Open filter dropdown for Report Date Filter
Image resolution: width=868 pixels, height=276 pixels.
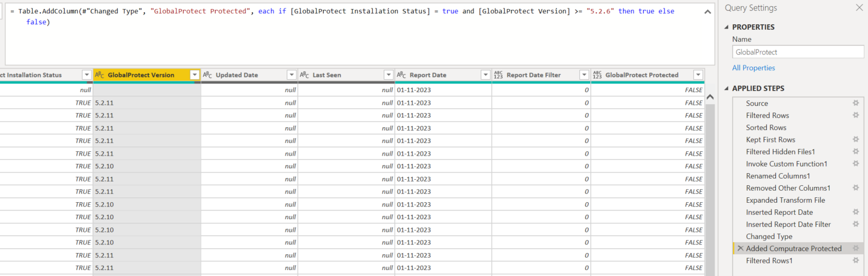point(584,75)
